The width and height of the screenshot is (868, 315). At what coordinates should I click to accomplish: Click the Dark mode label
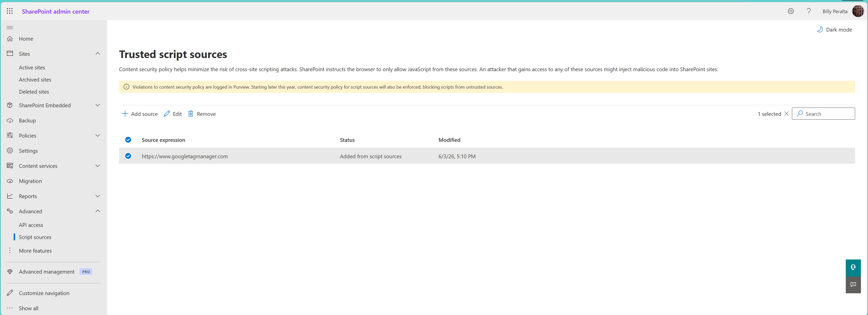click(x=839, y=30)
